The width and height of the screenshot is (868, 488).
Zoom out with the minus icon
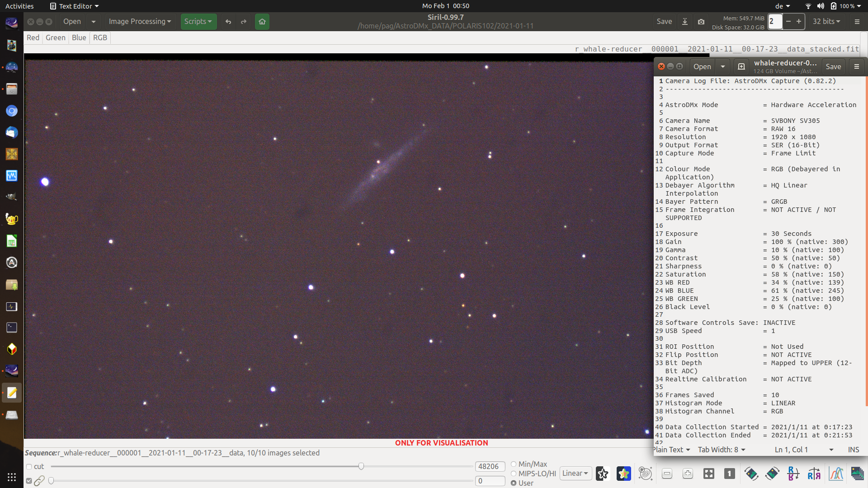pyautogui.click(x=667, y=474)
